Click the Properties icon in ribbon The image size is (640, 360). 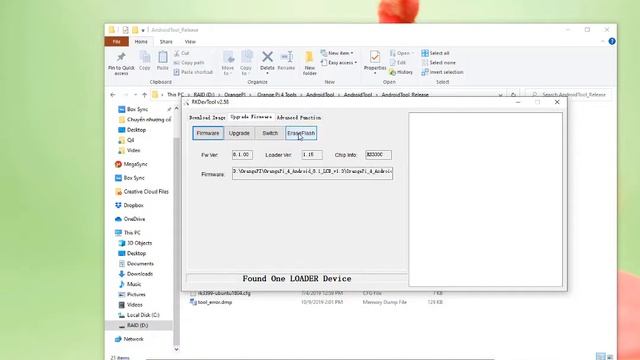[375, 62]
